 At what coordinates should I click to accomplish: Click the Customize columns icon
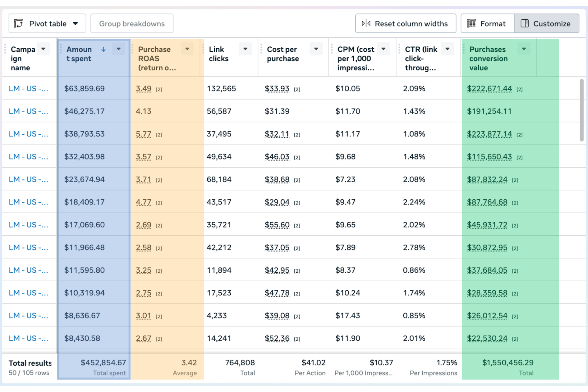tap(525, 23)
